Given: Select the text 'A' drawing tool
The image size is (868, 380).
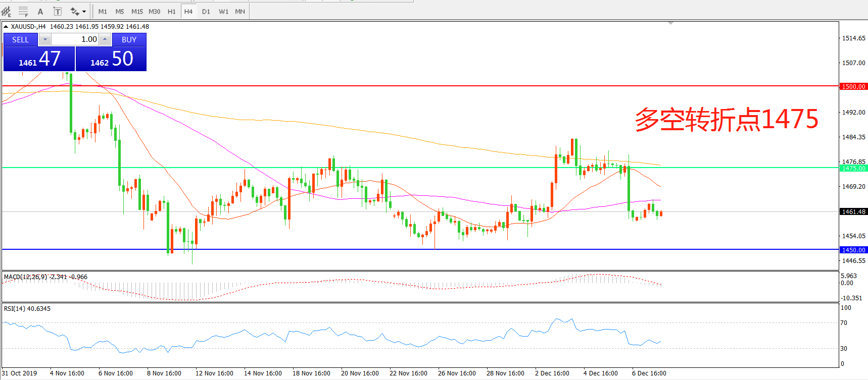Looking at the screenshot, I should 40,11.
